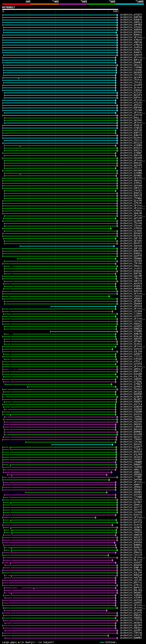Click the orange ~40% identity legend segment

[x=45, y=4]
